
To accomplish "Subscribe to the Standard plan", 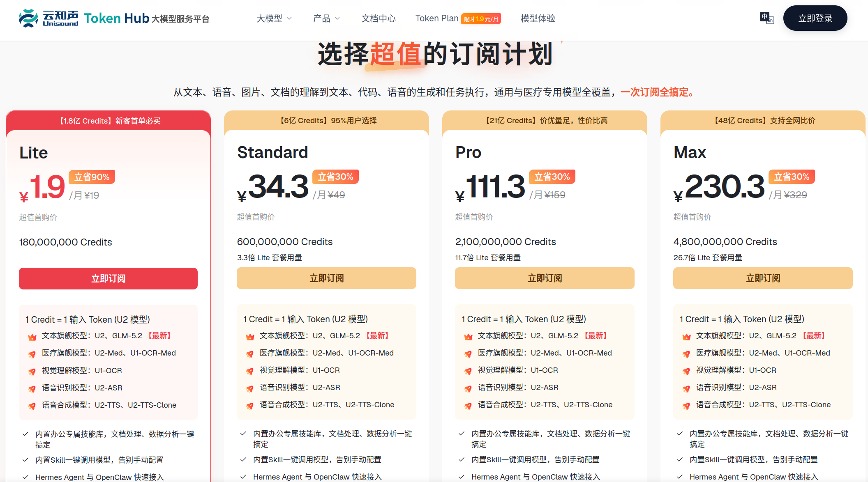I will (326, 278).
